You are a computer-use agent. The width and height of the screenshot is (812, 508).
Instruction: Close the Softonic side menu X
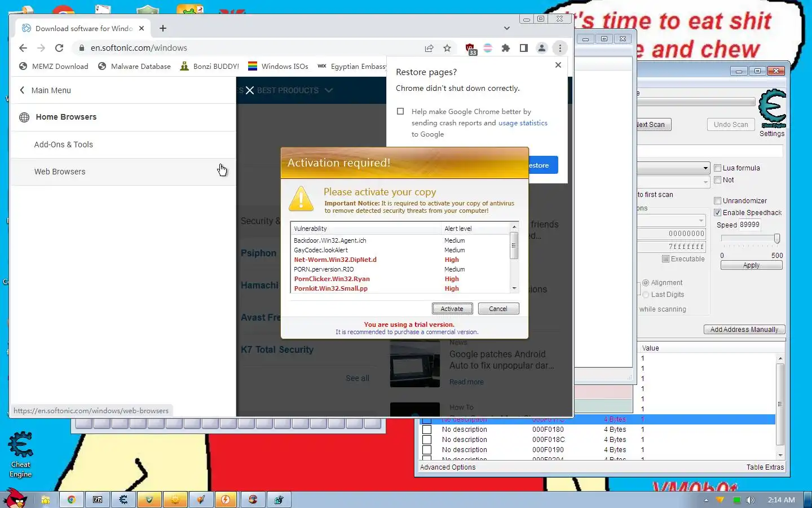pyautogui.click(x=250, y=90)
